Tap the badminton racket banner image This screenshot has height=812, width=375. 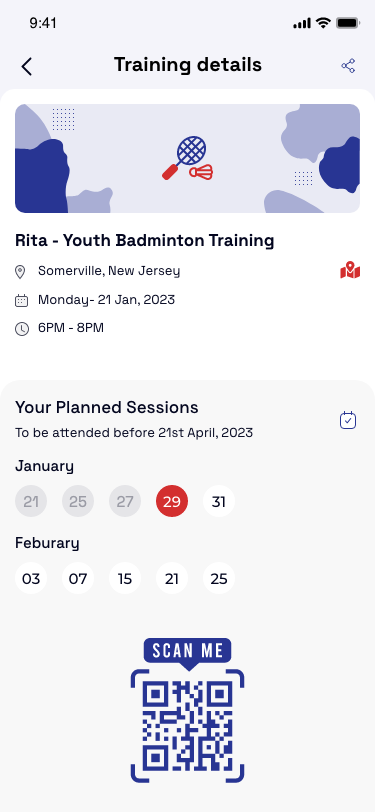[188, 158]
